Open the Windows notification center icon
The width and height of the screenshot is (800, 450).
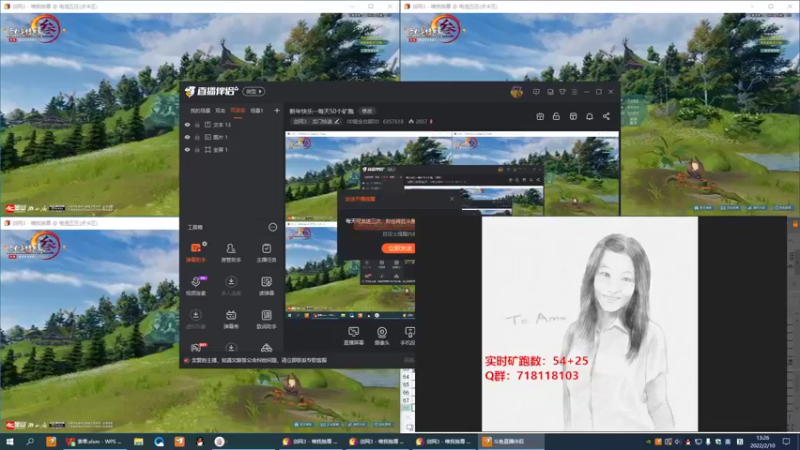point(787,441)
